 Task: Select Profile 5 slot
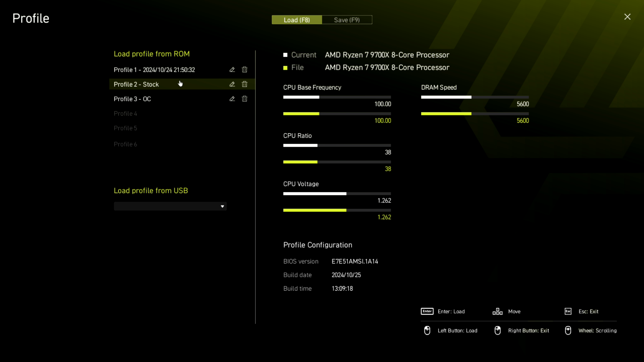click(125, 128)
